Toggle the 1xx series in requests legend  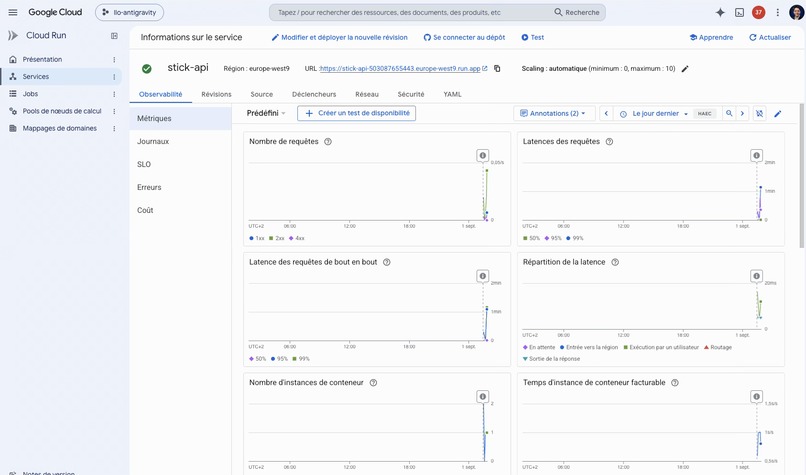[x=256, y=239]
